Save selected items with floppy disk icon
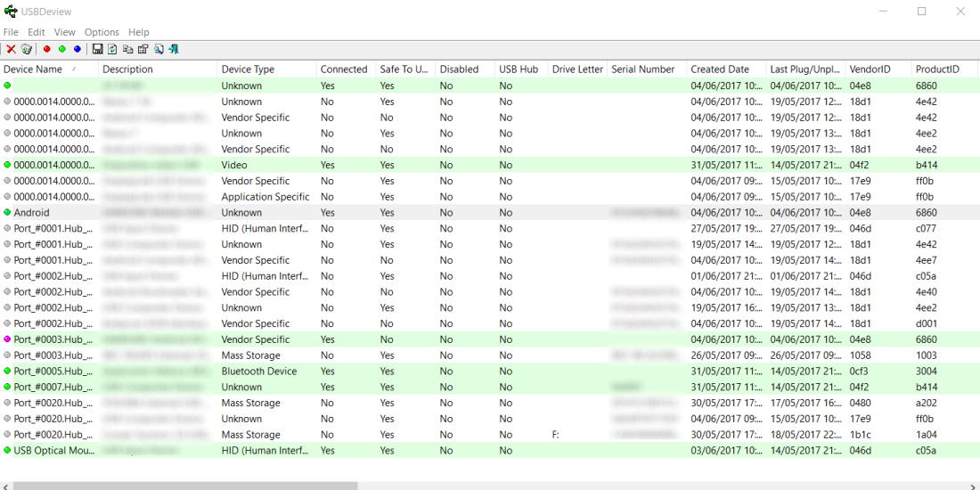980x490 pixels. point(97,49)
